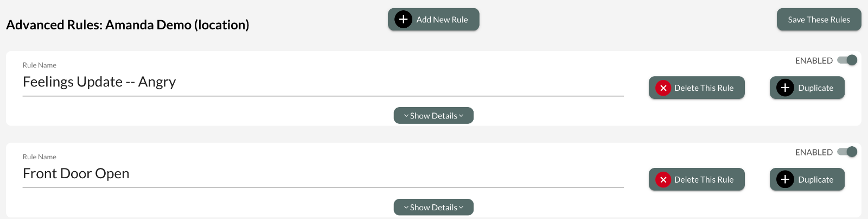Click red X icon for Front Door Open rule

coord(663,180)
